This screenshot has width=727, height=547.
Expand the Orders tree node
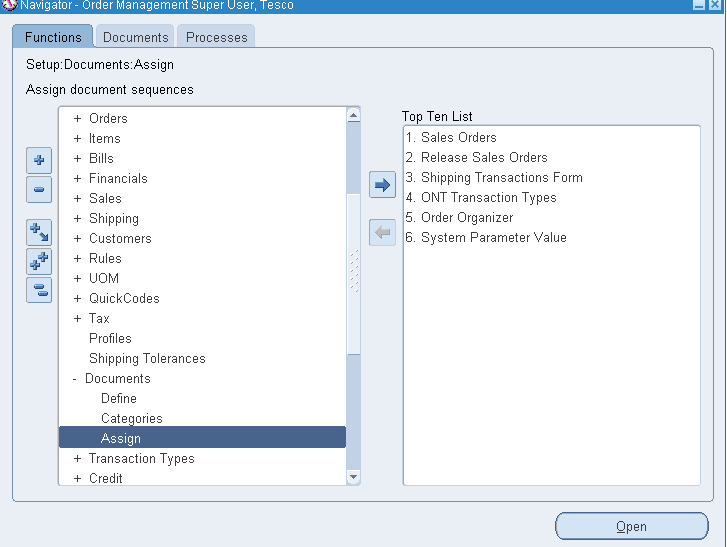pyautogui.click(x=77, y=119)
